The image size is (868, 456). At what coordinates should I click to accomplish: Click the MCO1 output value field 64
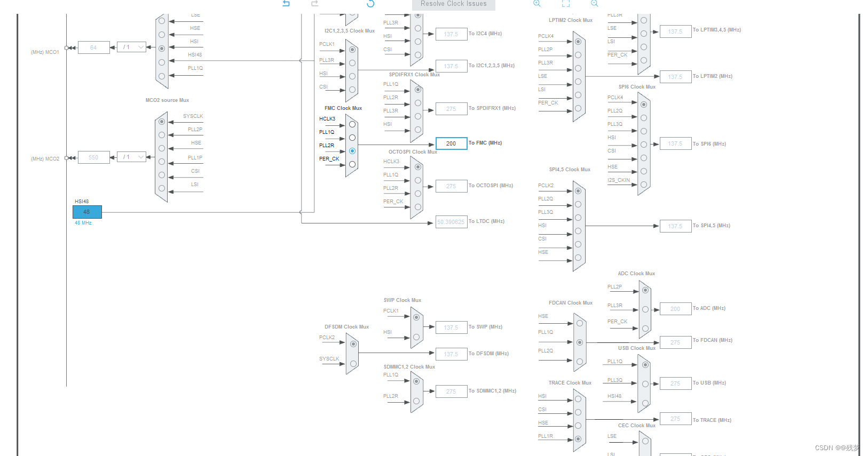pyautogui.click(x=94, y=47)
